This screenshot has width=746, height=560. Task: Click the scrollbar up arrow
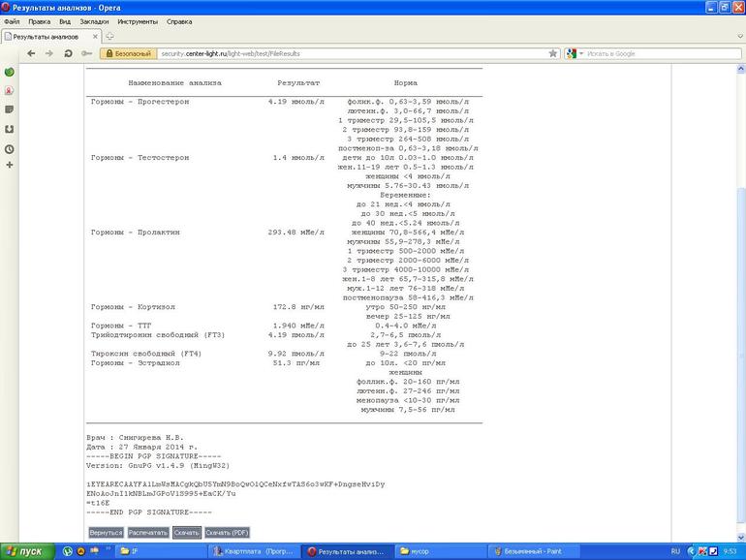click(741, 69)
